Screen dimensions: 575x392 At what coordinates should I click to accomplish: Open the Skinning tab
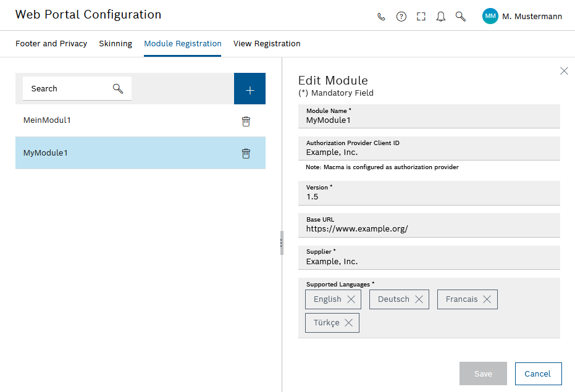tap(115, 43)
